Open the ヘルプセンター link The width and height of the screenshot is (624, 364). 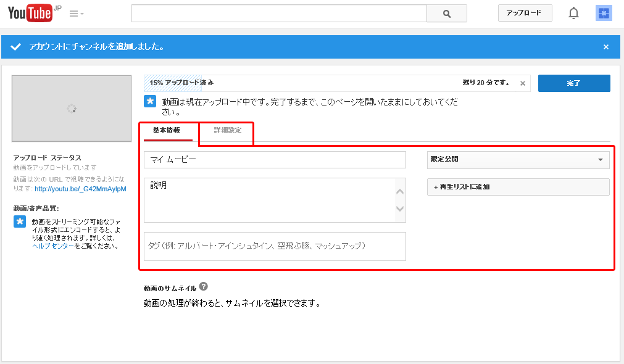(53, 246)
